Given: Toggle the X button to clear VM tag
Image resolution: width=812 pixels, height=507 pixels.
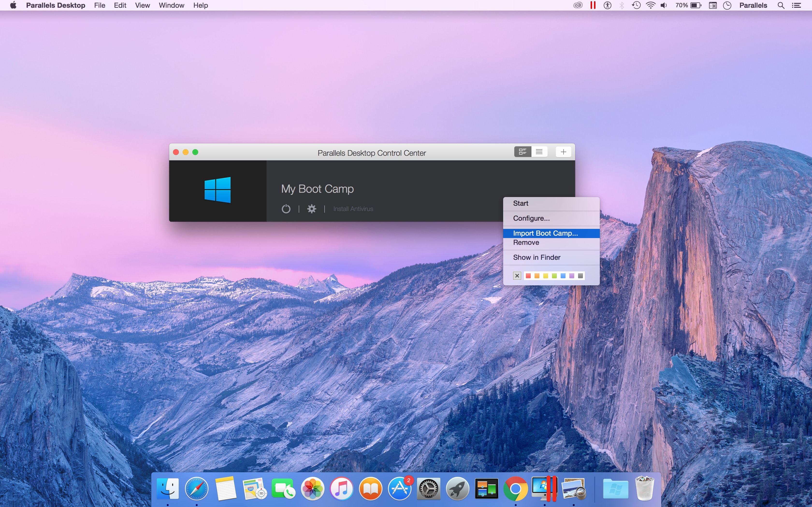Looking at the screenshot, I should pos(517,276).
